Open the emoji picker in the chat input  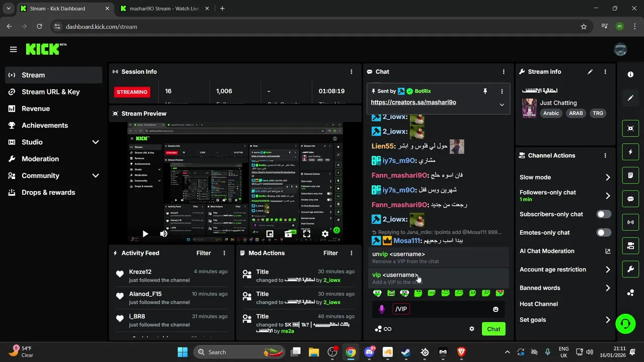pos(496,309)
